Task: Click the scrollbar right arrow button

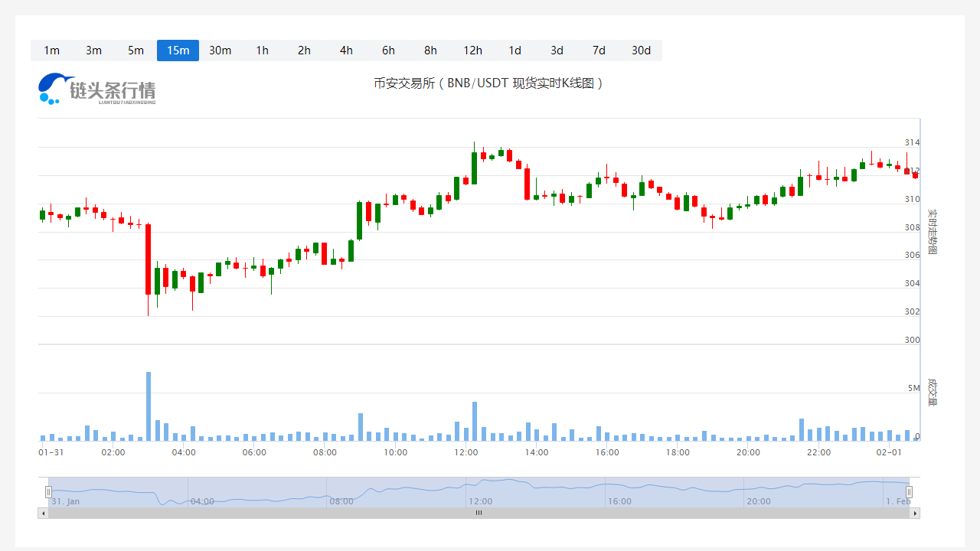Action: coord(914,513)
